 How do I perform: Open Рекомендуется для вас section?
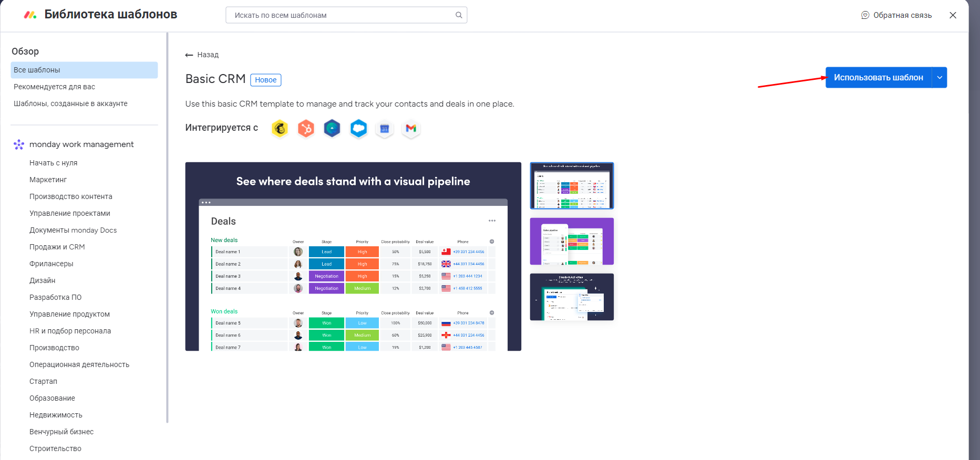tap(55, 87)
